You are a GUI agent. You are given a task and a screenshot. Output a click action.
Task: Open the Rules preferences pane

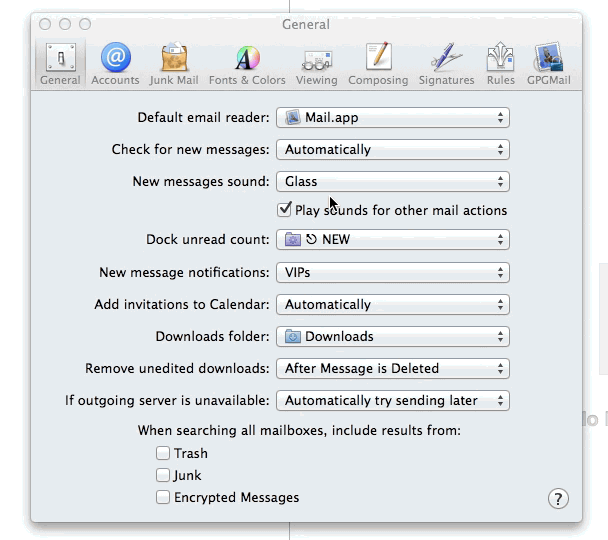[x=500, y=64]
